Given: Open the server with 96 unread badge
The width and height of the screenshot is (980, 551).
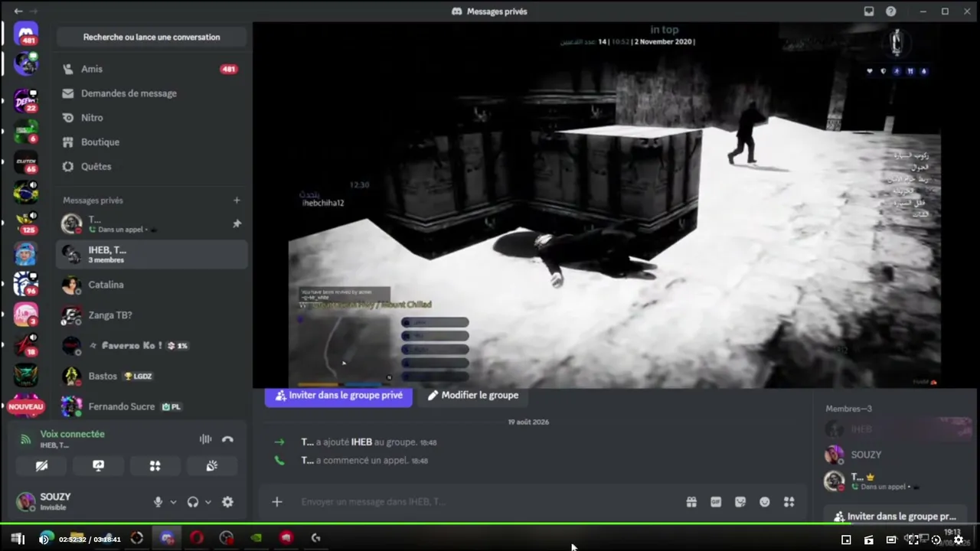Looking at the screenshot, I should pyautogui.click(x=26, y=284).
